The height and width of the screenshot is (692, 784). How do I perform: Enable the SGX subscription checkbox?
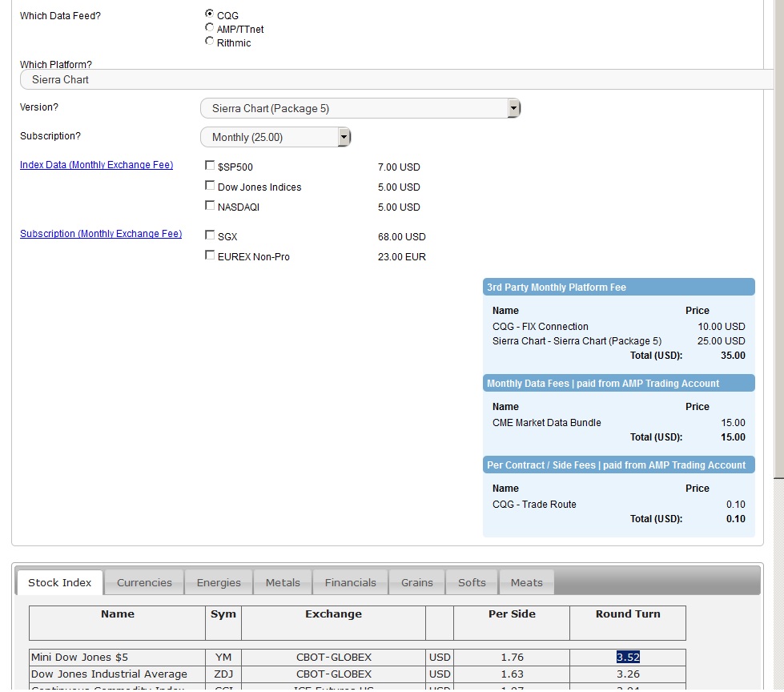pos(210,235)
